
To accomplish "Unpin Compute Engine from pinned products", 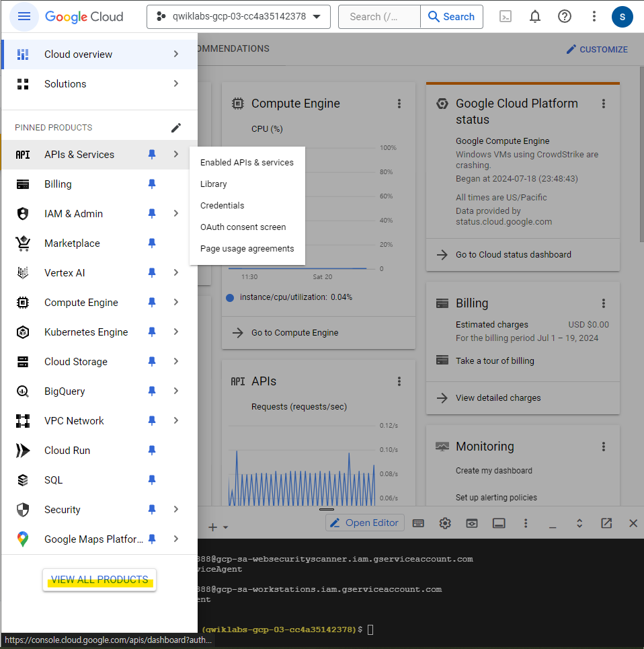I will tap(152, 303).
